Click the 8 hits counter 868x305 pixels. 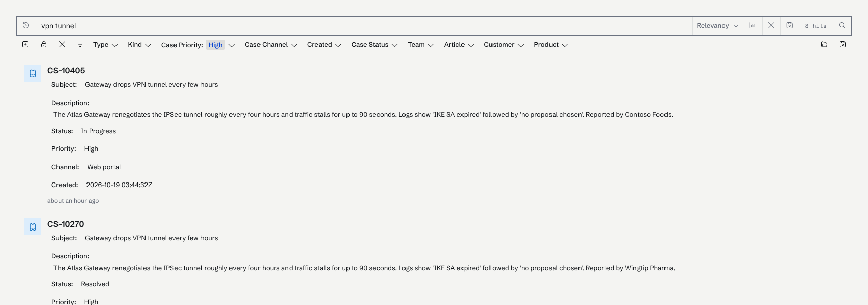816,25
